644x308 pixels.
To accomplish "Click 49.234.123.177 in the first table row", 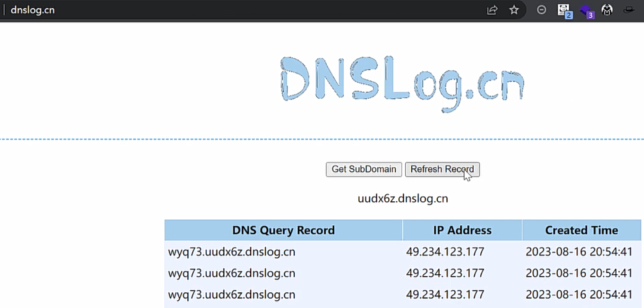I will (x=445, y=252).
